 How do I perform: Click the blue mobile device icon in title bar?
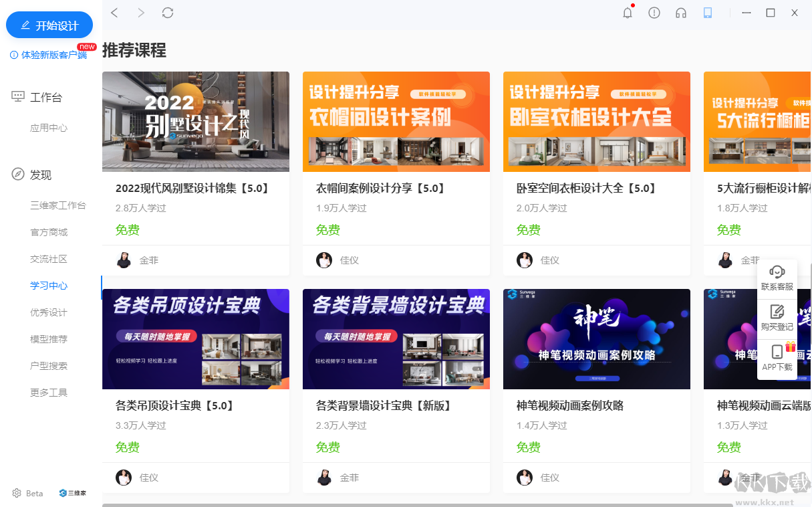point(707,13)
